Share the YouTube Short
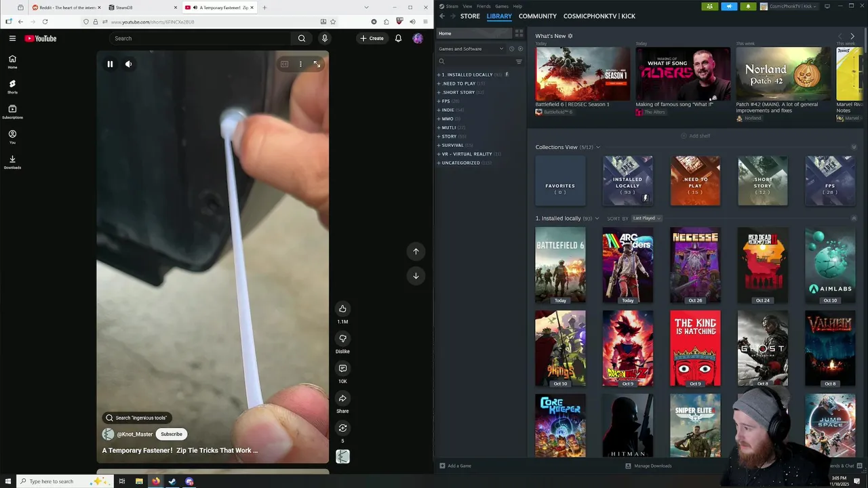The height and width of the screenshot is (488, 868). 342,398
